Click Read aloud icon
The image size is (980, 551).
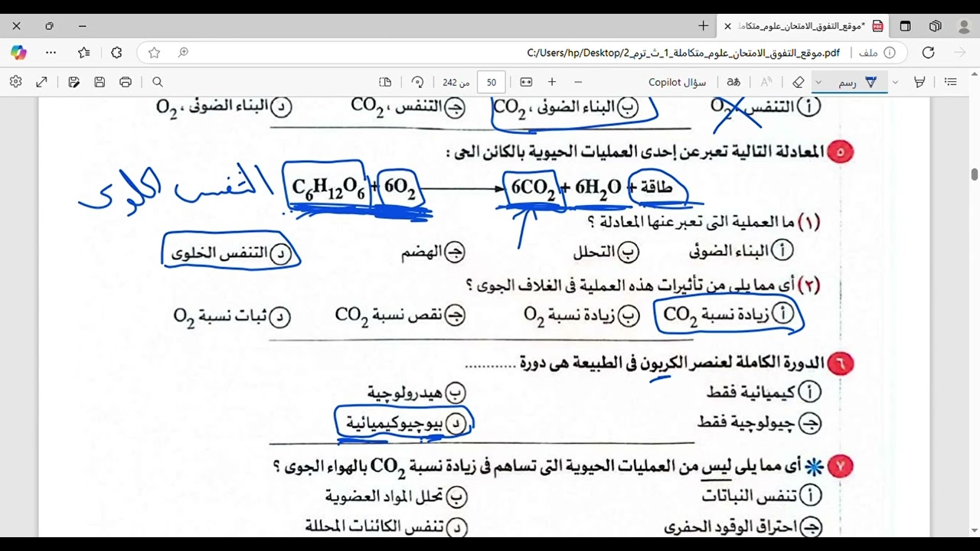tap(766, 82)
